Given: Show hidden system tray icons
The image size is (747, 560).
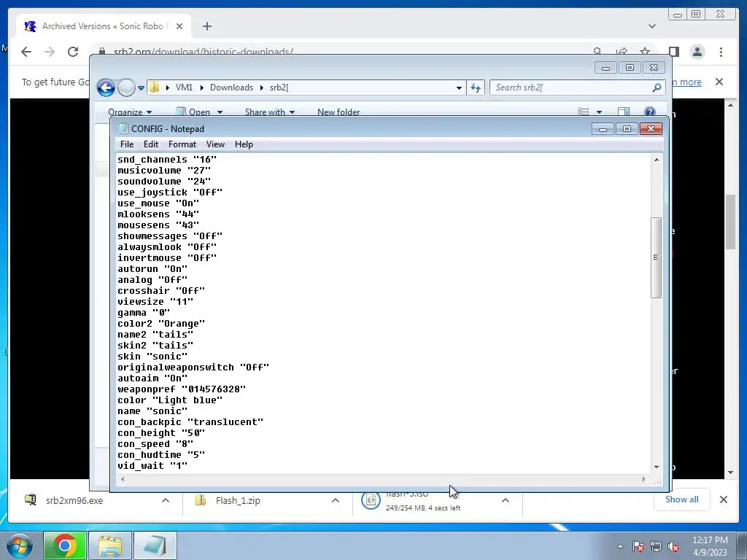Looking at the screenshot, I should tap(620, 546).
